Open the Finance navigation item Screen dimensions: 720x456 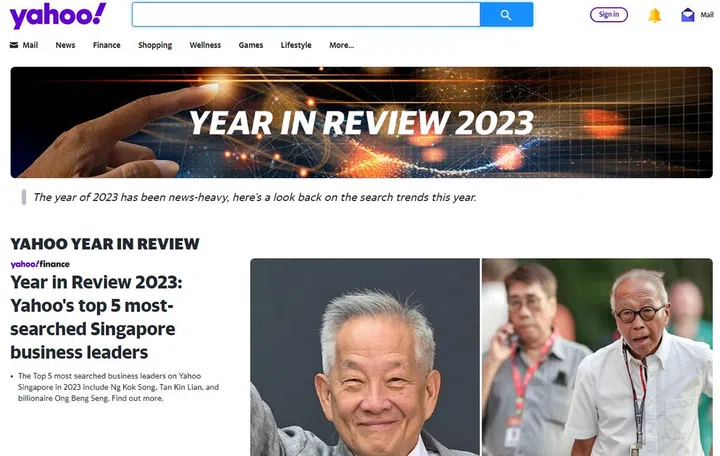tap(106, 45)
